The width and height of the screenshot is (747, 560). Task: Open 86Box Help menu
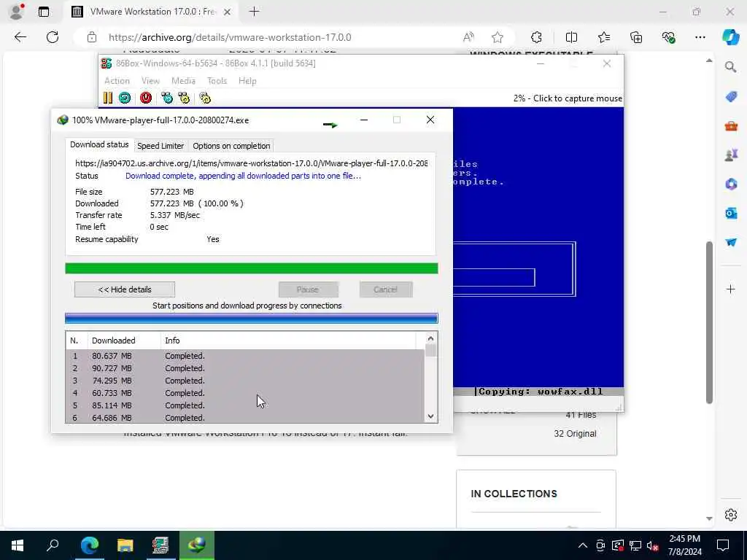click(247, 81)
